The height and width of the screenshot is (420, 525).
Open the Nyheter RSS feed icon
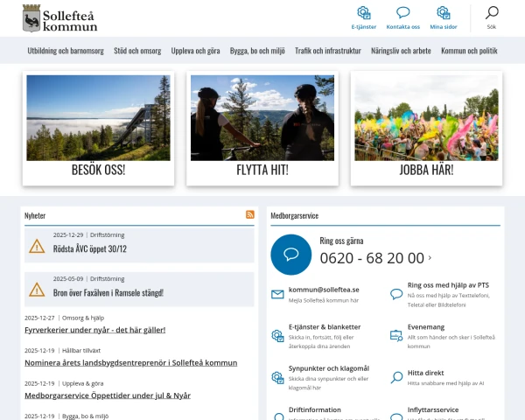(250, 214)
